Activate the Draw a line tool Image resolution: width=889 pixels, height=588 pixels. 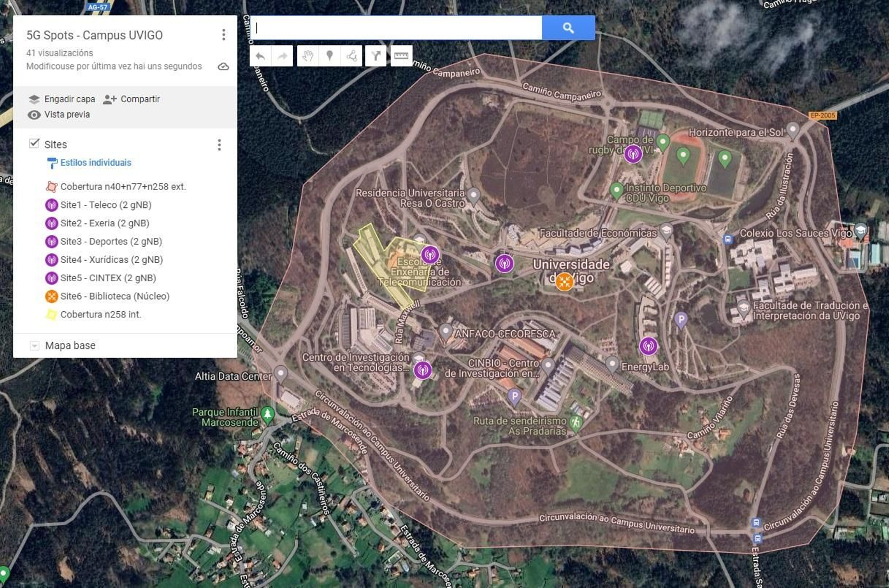point(352,56)
